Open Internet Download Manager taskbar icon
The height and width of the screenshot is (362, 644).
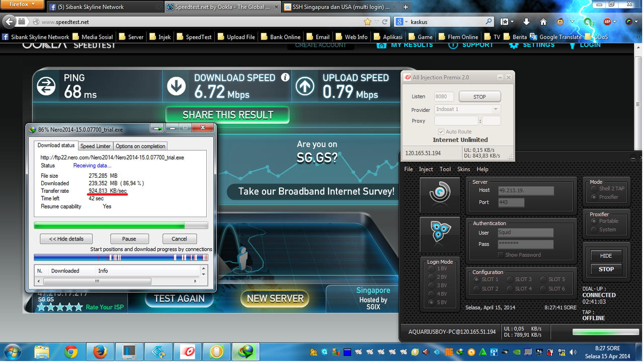246,351
